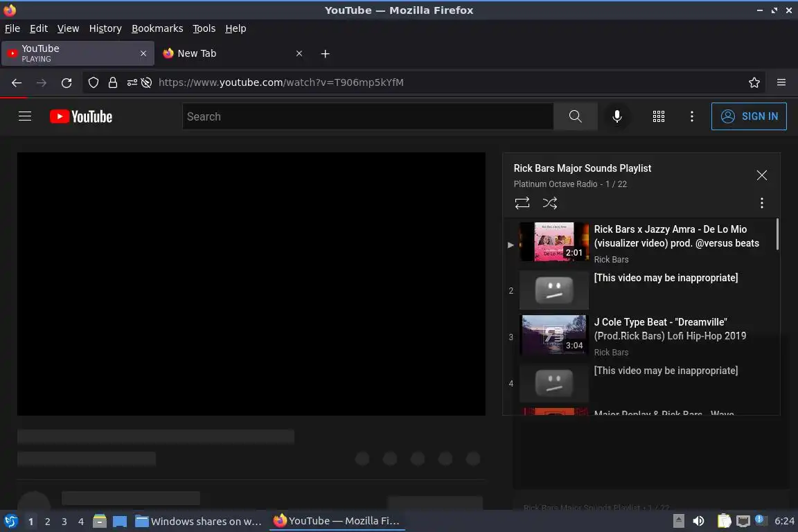Click the search magnifier button
This screenshot has height=532, width=798.
coord(575,116)
